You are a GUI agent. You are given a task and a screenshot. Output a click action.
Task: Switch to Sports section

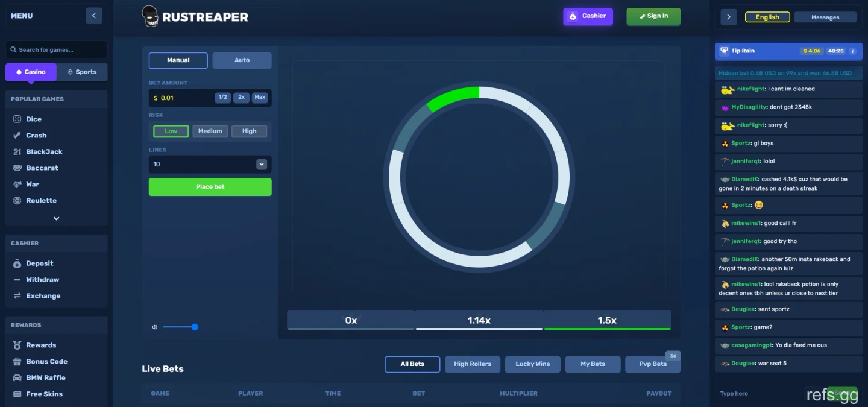coord(82,72)
